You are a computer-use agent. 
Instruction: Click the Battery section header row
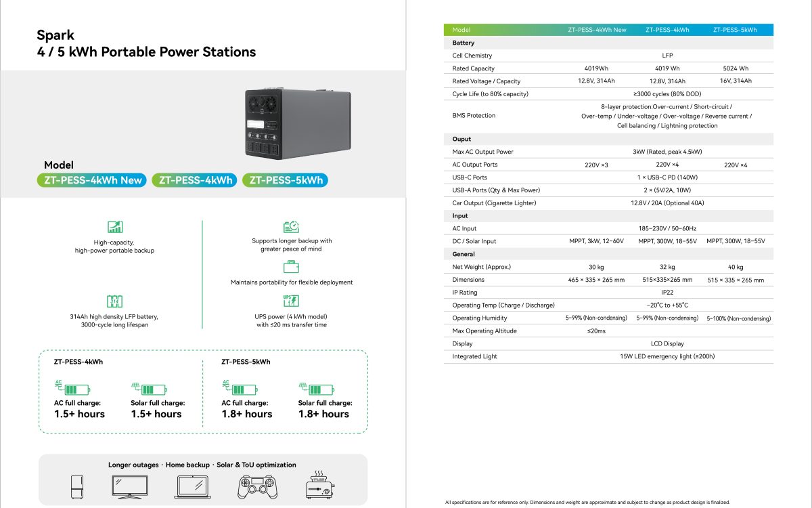608,43
